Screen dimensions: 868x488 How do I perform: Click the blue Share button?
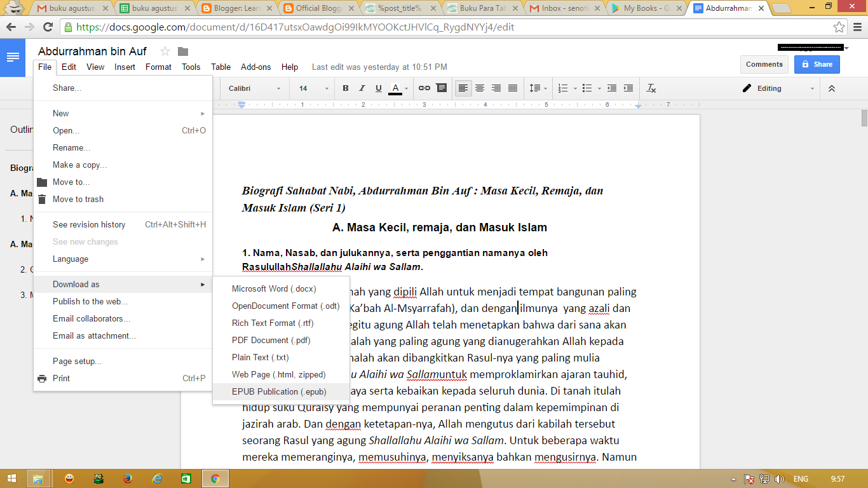817,64
